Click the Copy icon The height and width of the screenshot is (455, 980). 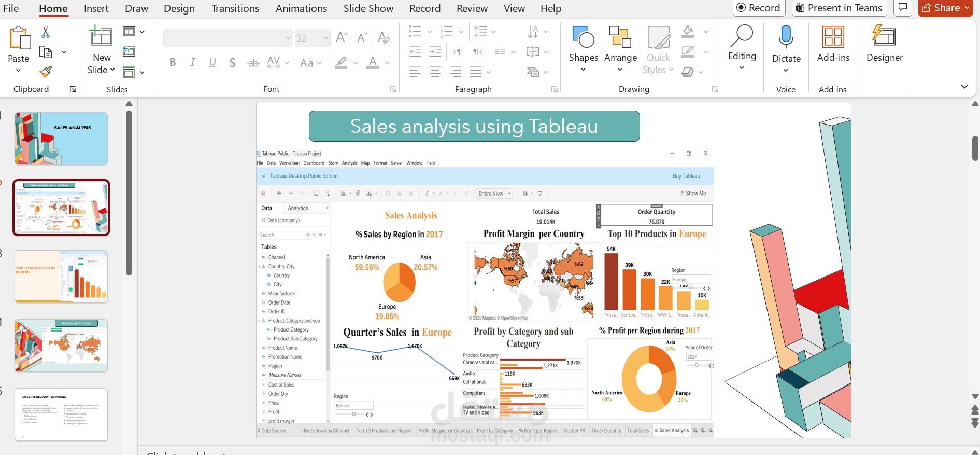(46, 52)
